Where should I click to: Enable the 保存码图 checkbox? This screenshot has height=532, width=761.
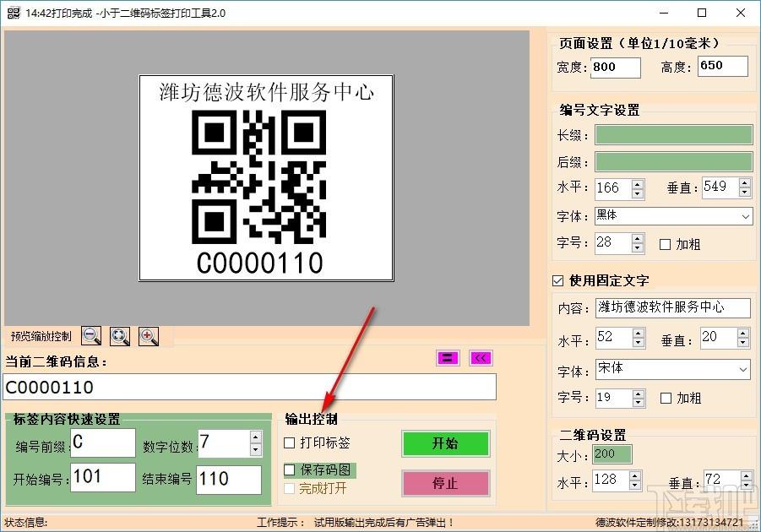(x=289, y=470)
